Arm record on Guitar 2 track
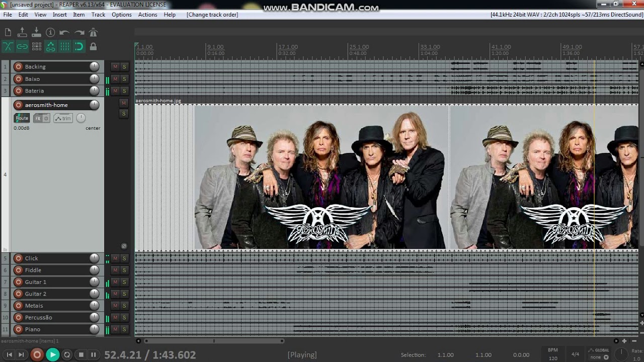The image size is (644, 362). 18,294
